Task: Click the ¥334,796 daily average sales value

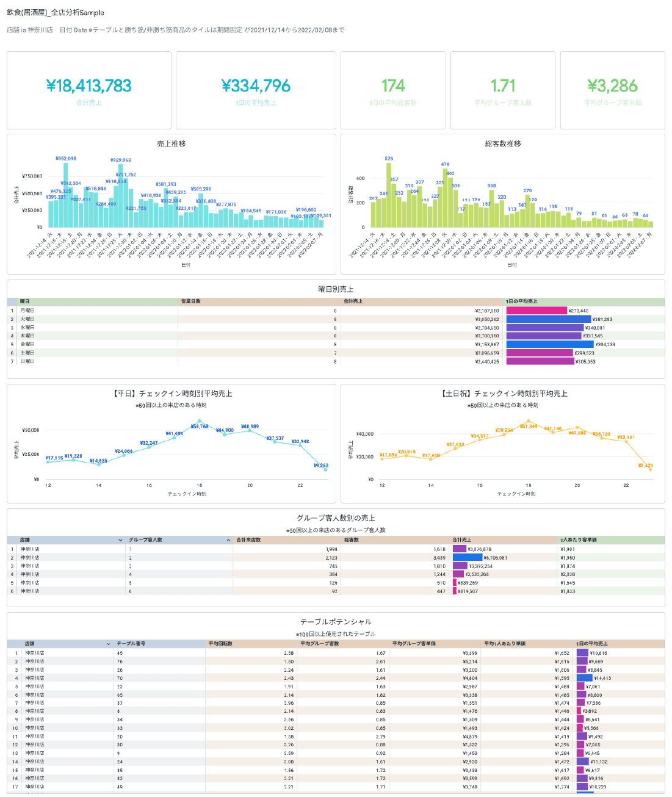Action: (256, 86)
